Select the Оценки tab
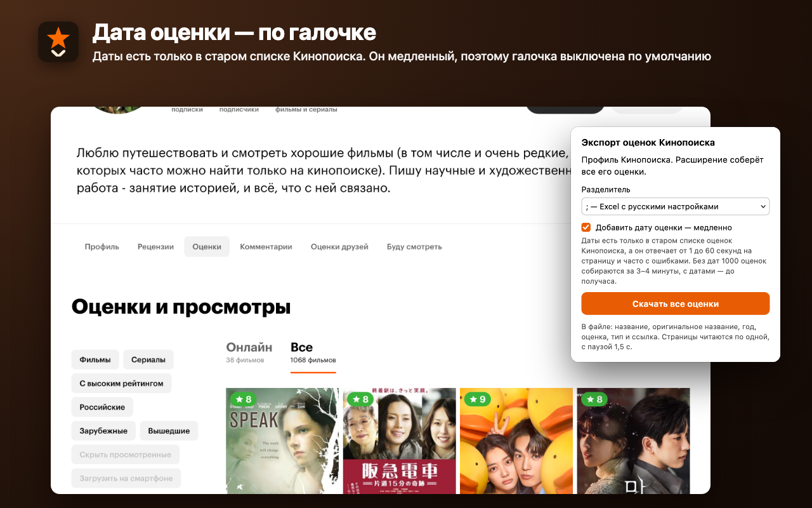Viewport: 812px width, 508px height. click(x=207, y=246)
